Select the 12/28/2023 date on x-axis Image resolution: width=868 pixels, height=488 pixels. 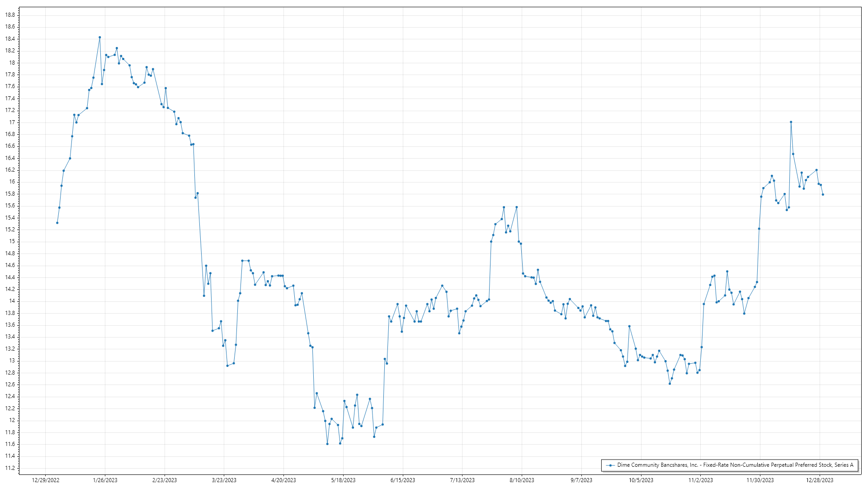click(x=820, y=480)
